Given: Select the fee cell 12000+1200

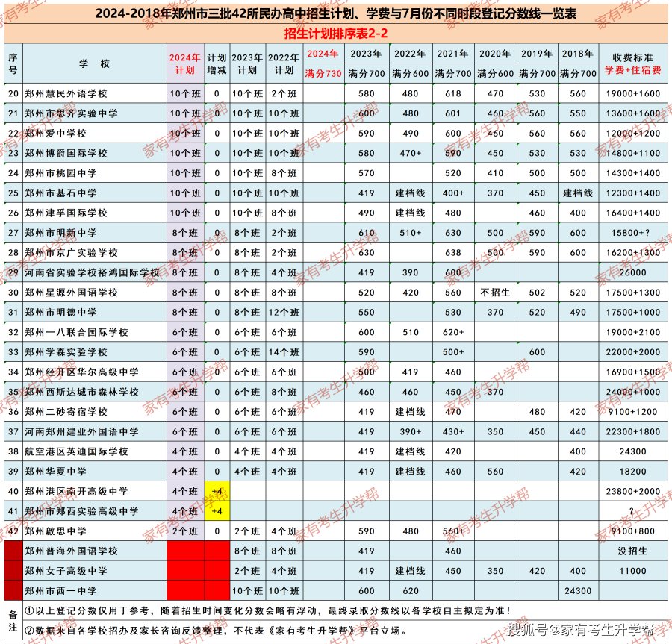Looking at the screenshot, I should (632, 134).
